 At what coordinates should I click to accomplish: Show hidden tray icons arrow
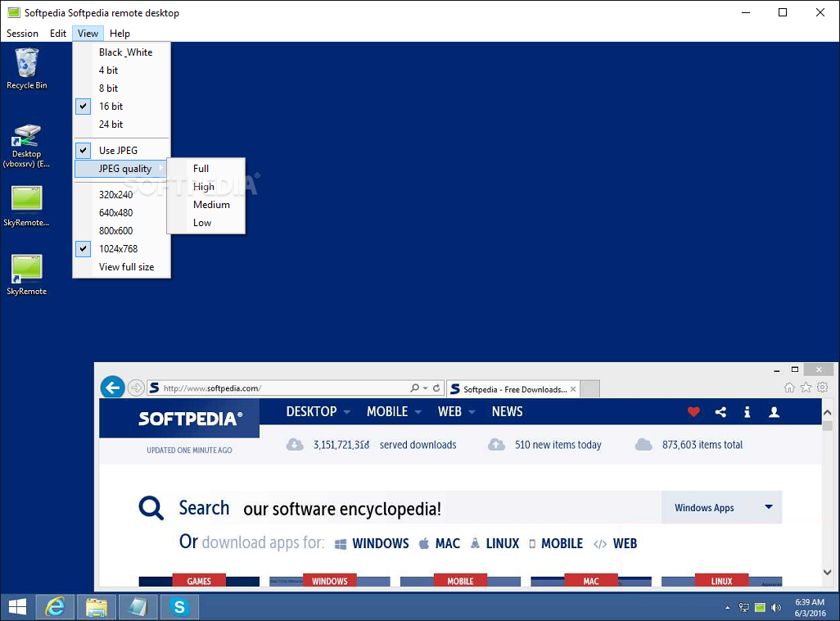pos(728,608)
